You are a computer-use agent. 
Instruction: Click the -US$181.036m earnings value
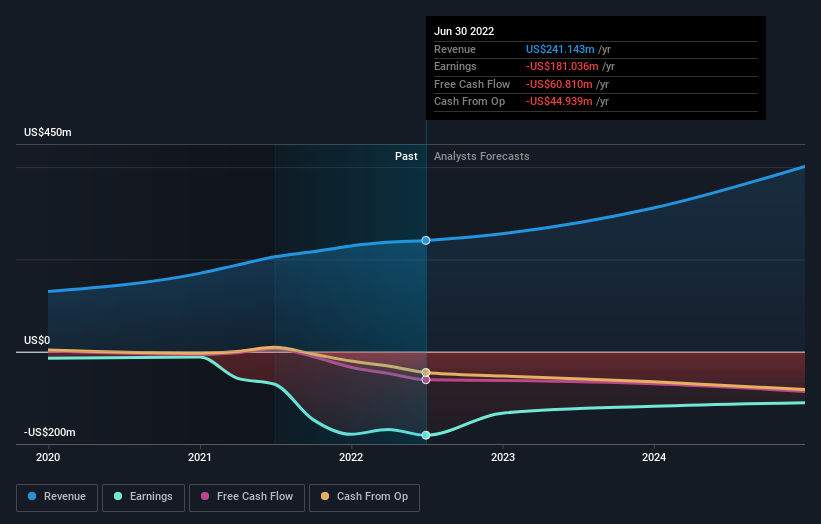point(562,66)
